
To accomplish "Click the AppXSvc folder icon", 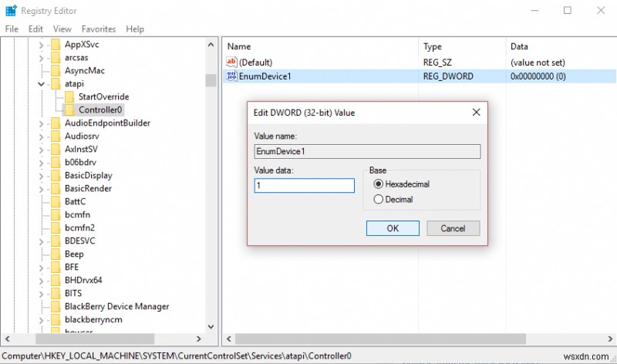I will pyautogui.click(x=56, y=45).
